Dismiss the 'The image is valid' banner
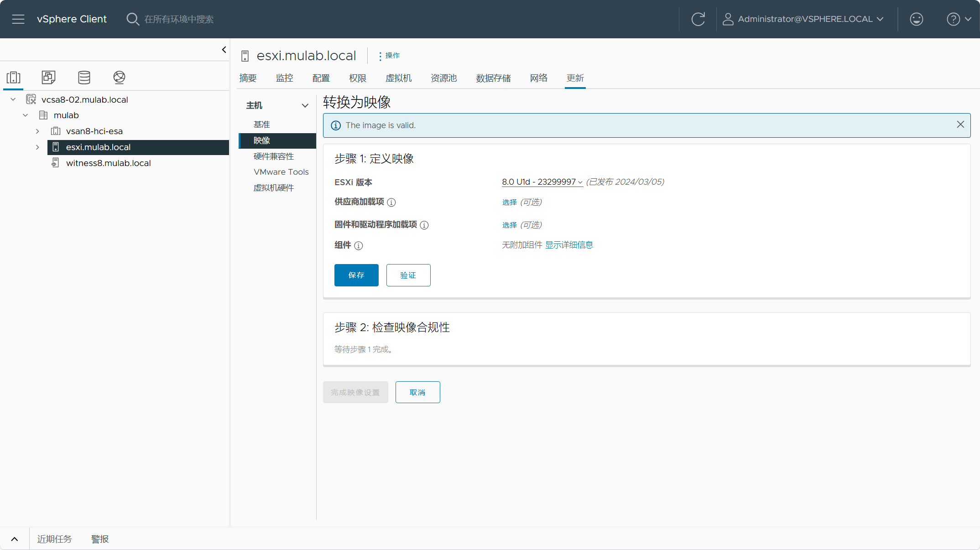 [960, 125]
